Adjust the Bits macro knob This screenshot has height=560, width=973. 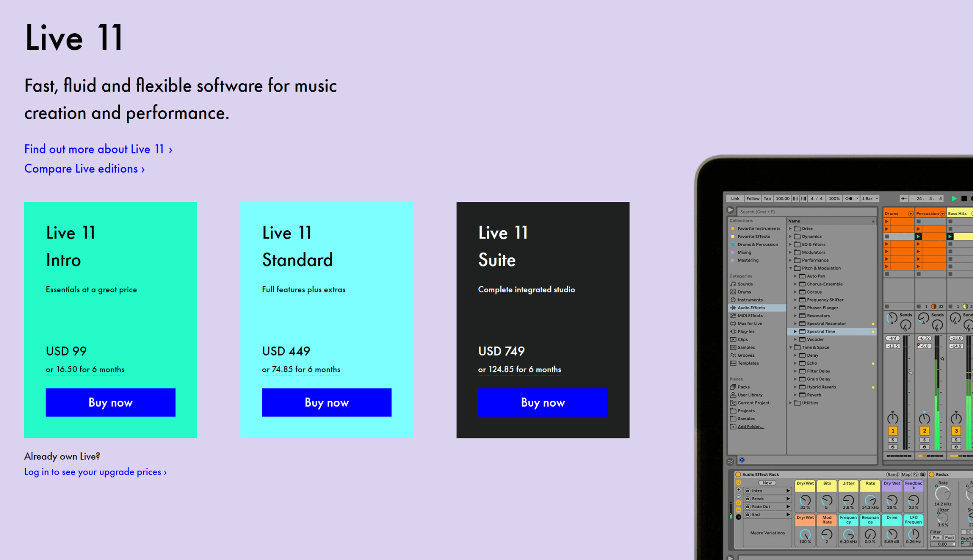(x=827, y=500)
